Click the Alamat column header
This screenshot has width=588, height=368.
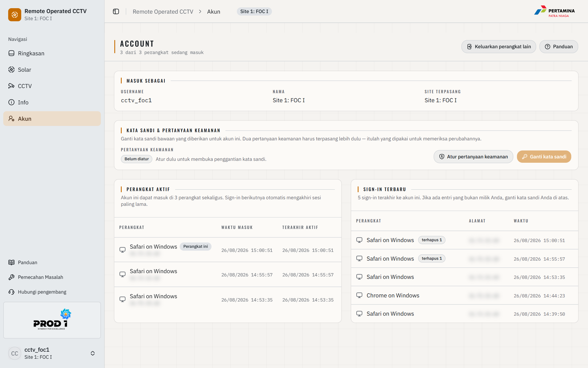[x=477, y=221]
